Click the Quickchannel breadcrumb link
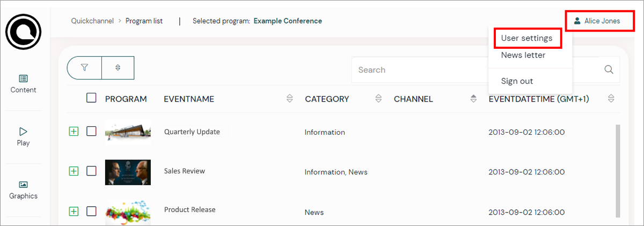644x226 pixels. coord(93,21)
